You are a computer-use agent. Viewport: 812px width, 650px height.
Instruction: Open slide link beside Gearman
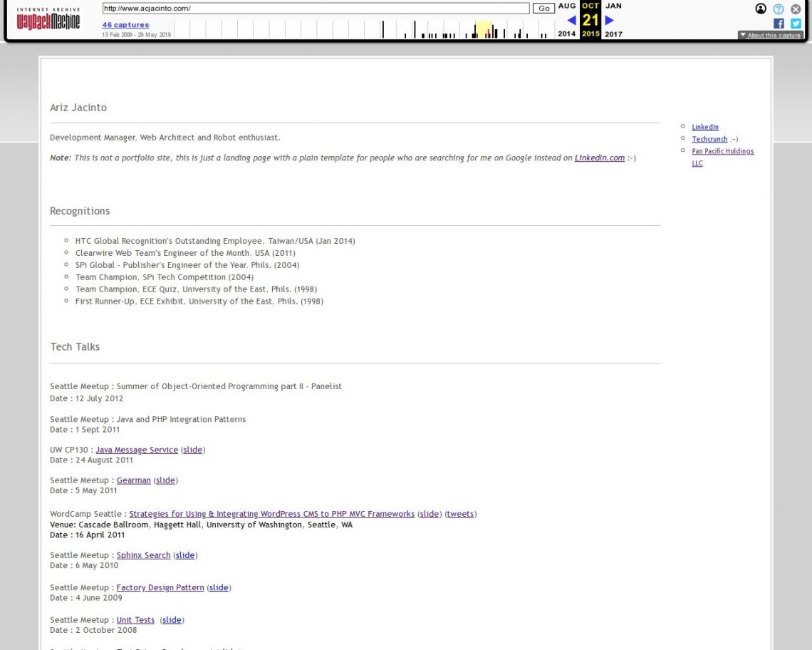tap(166, 480)
